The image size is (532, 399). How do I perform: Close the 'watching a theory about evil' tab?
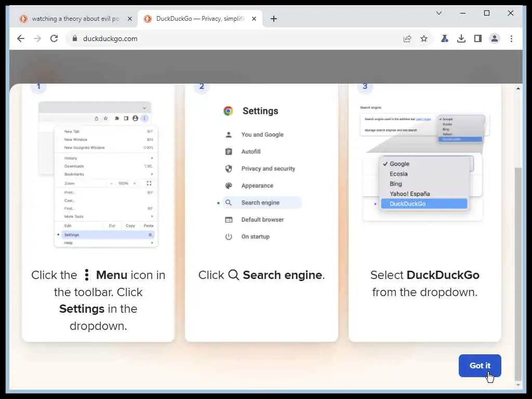click(x=129, y=19)
